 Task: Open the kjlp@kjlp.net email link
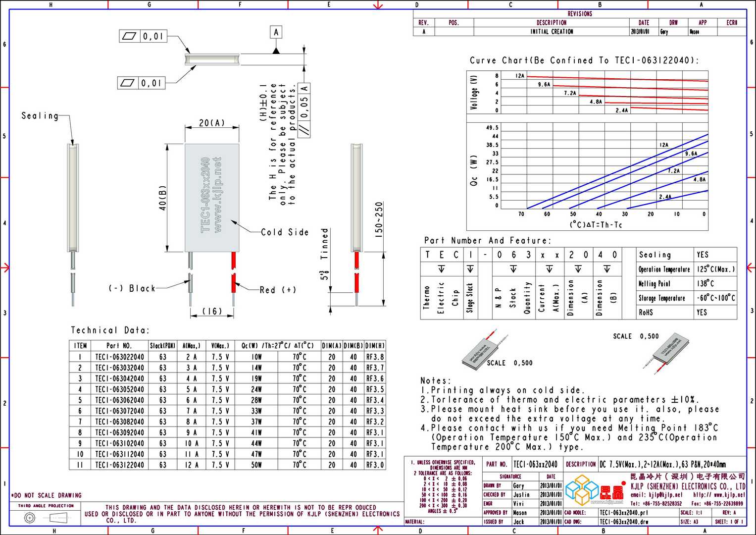pyautogui.click(x=655, y=495)
